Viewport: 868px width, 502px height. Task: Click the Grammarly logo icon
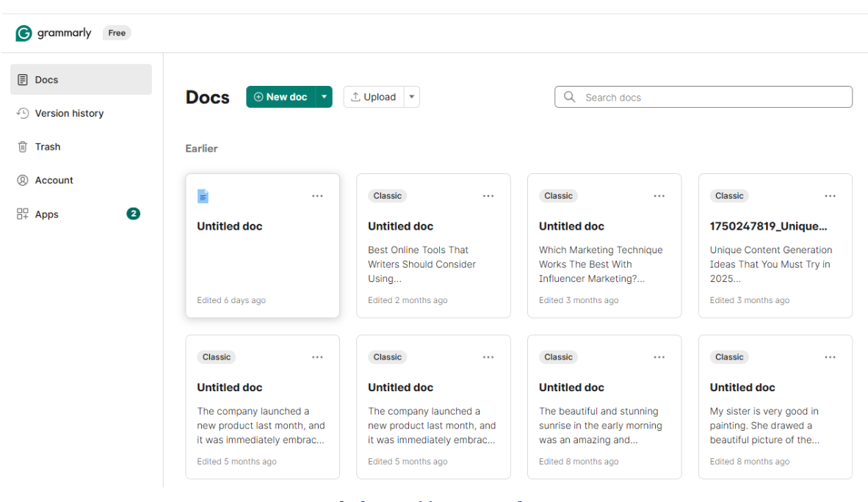(24, 33)
